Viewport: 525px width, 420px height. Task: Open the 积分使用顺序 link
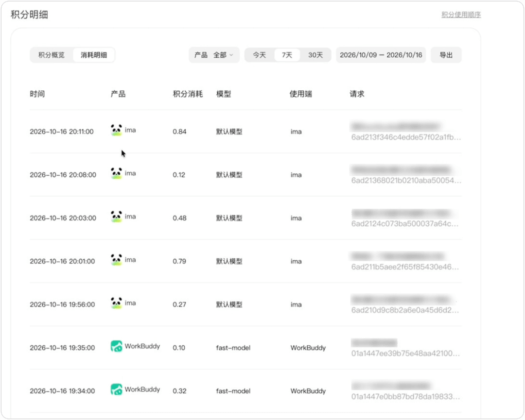pos(461,15)
